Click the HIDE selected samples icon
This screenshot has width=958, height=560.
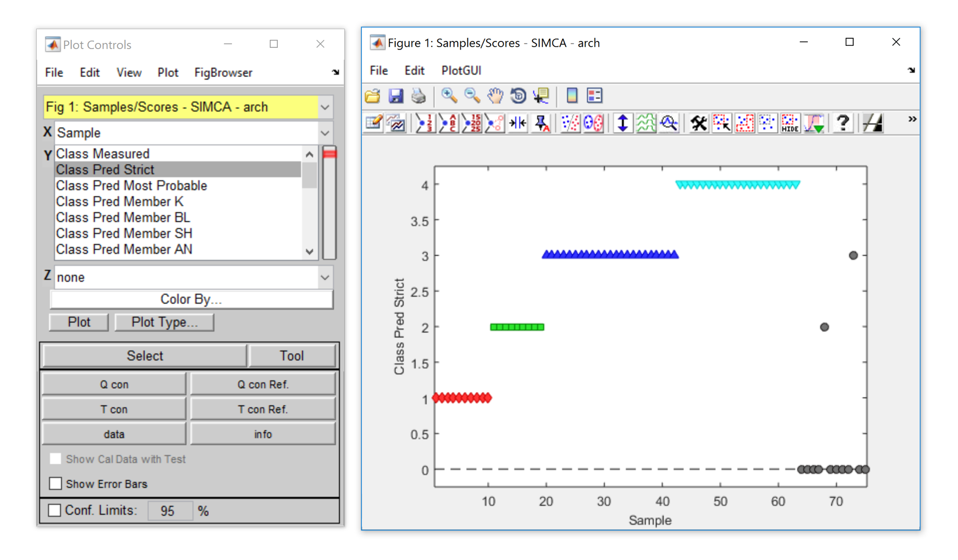click(790, 123)
